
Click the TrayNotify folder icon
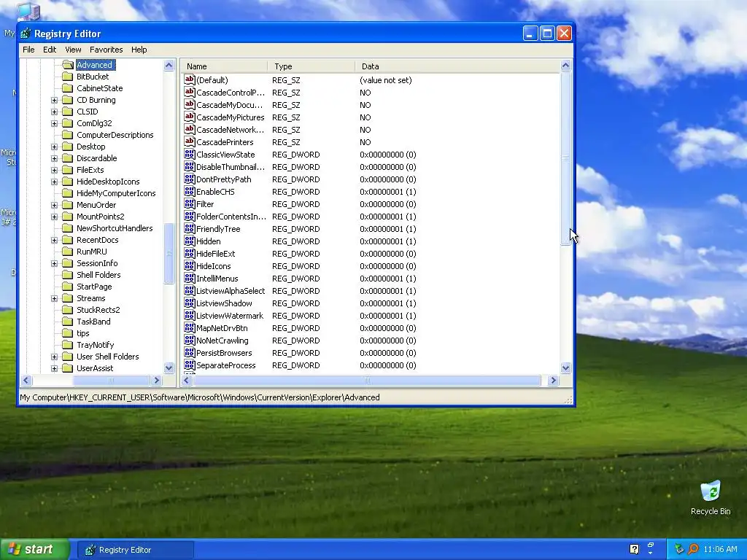pos(68,345)
